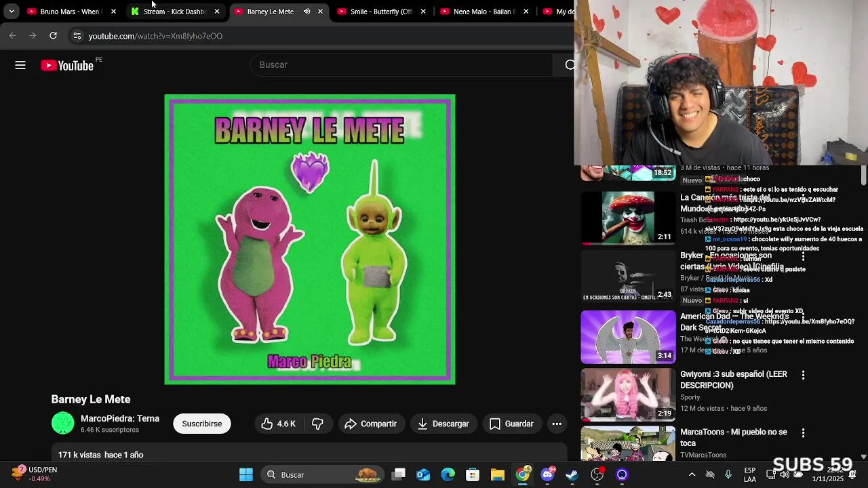Close the Bruno Mars tab
Image resolution: width=868 pixels, height=488 pixels.
tap(113, 12)
